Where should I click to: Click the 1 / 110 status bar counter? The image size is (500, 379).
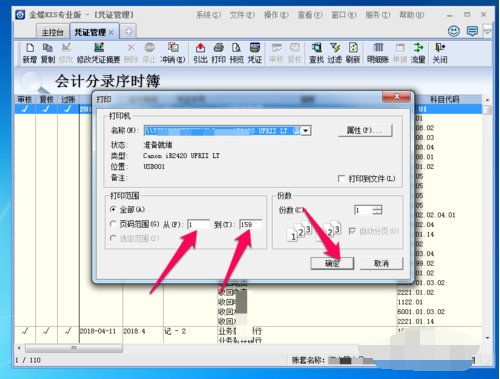click(28, 360)
